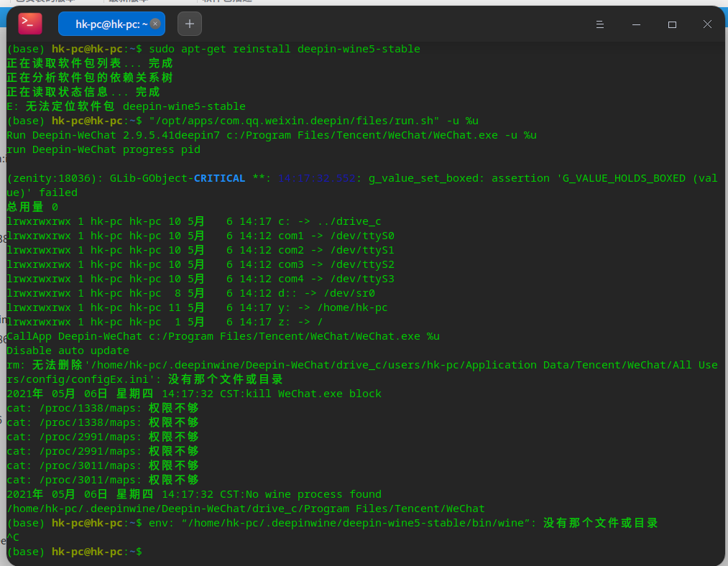The width and height of the screenshot is (728, 566).
Task: Click the Deepin terminal app icon
Action: pyautogui.click(x=29, y=24)
